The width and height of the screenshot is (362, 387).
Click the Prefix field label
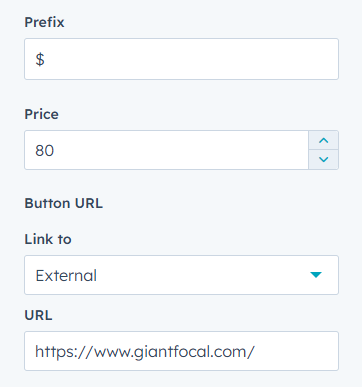pos(44,22)
